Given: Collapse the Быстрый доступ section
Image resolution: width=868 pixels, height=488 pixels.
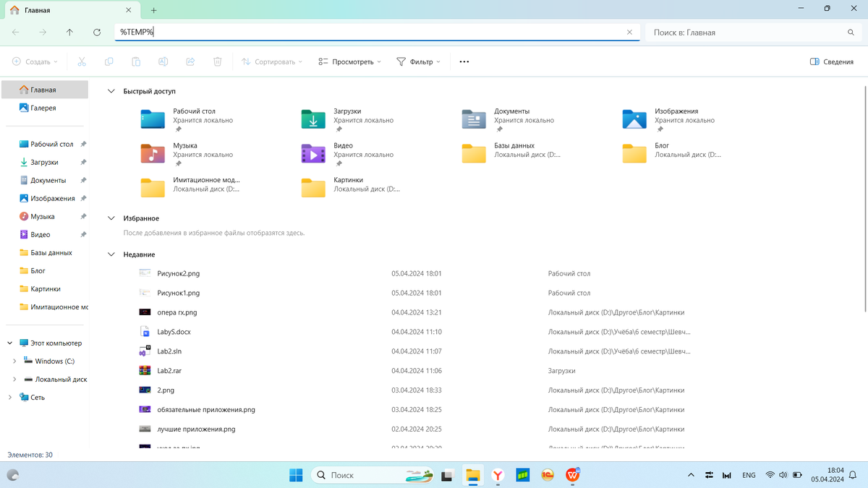Looking at the screenshot, I should coord(111,91).
